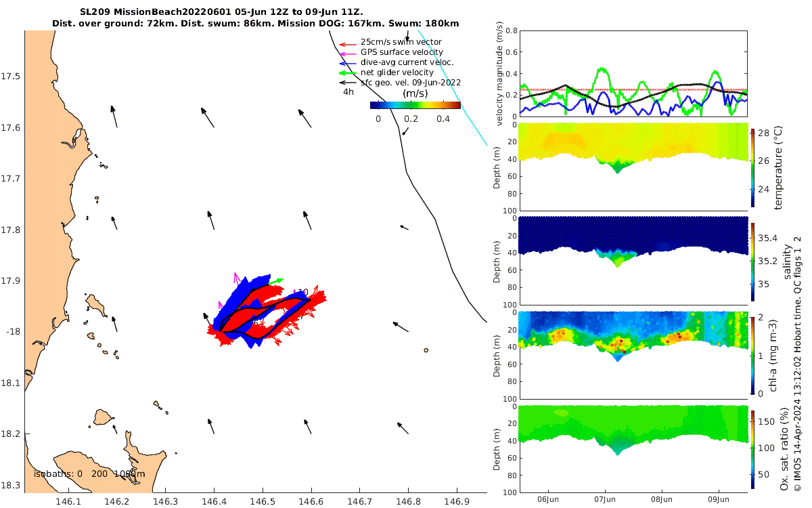Click the blue dive-avg current legend arrow

pos(346,63)
